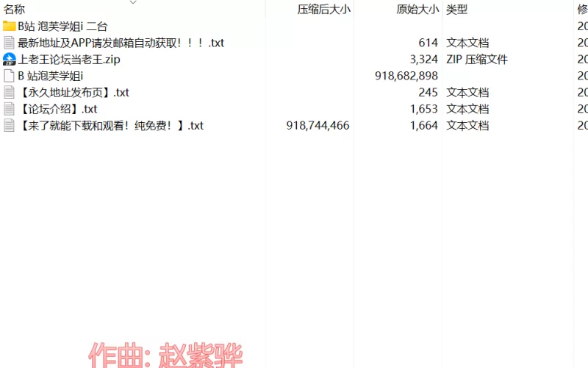
Task: Sort by the 压缩后大小 column header
Action: tap(324, 10)
